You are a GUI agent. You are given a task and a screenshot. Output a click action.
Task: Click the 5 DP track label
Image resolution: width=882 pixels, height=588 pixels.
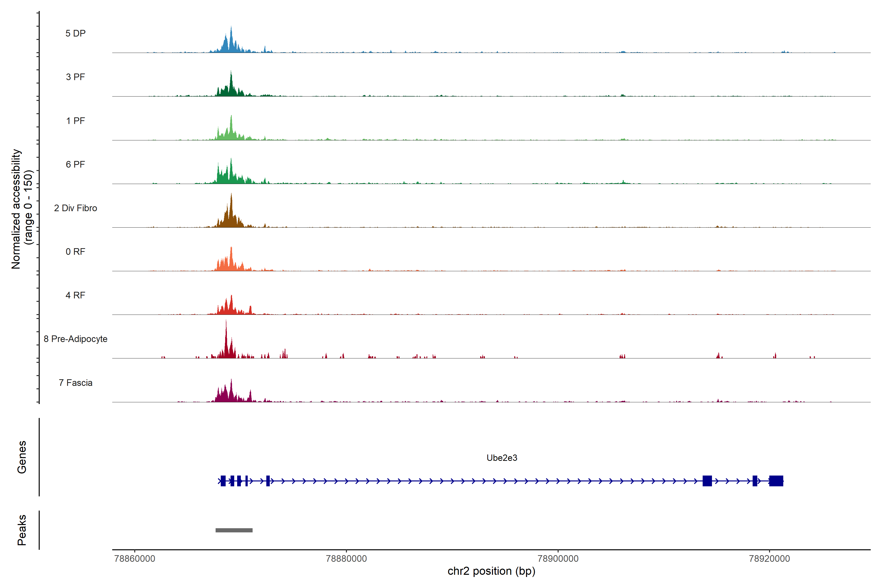pyautogui.click(x=75, y=33)
